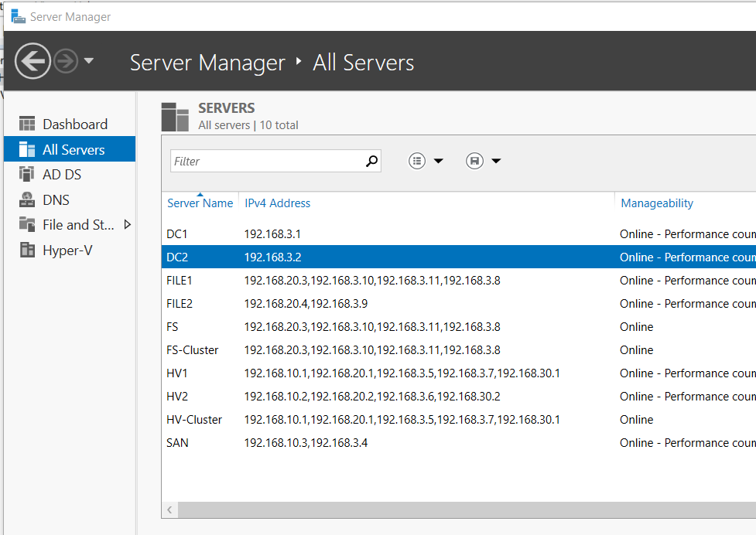This screenshot has width=756, height=535.
Task: Select the FS server name
Action: [172, 327]
